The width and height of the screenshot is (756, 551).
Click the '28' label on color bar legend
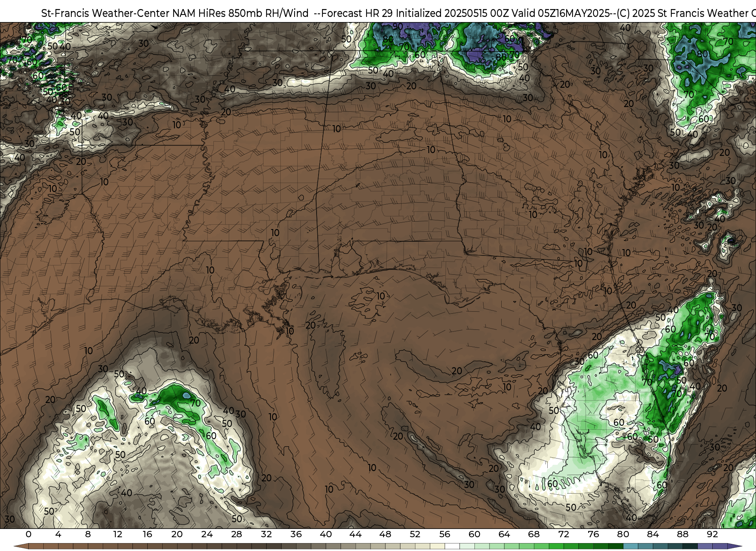(237, 534)
